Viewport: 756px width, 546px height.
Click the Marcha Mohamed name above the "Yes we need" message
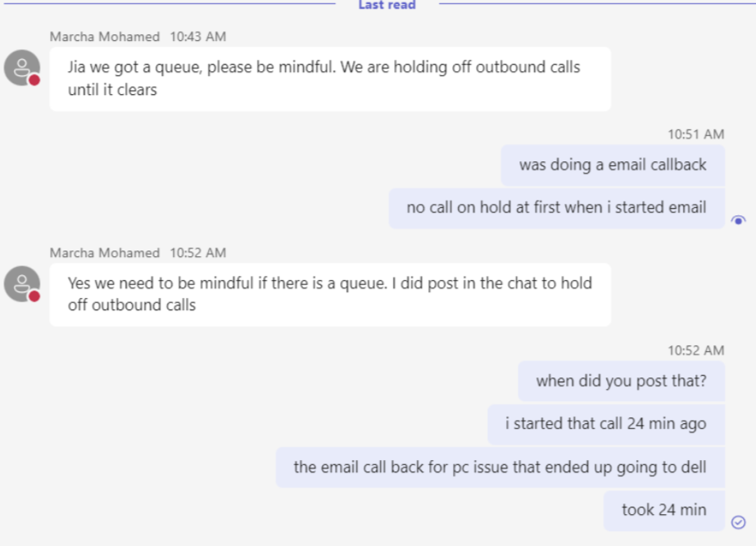click(x=105, y=253)
